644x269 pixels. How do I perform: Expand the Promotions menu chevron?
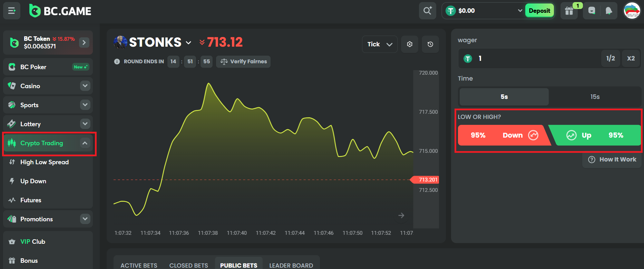pyautogui.click(x=85, y=219)
